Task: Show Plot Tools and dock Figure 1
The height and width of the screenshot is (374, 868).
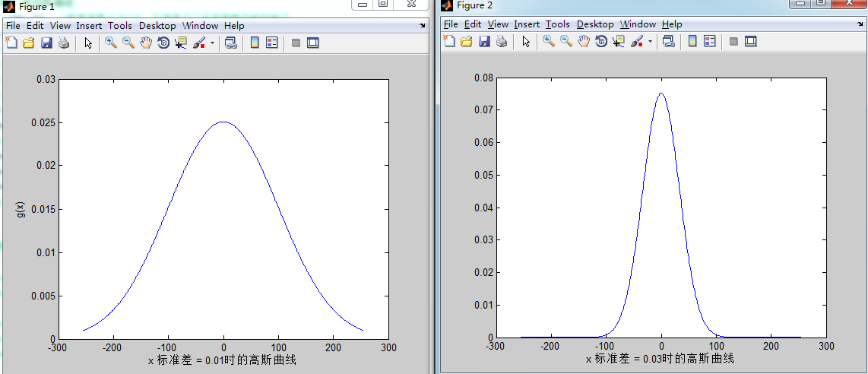Action: 312,43
